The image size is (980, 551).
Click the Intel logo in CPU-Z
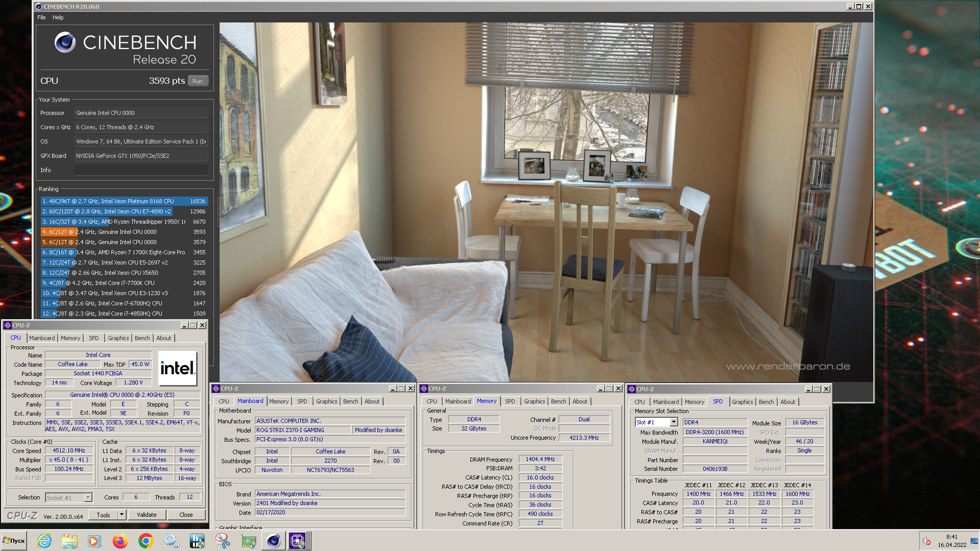click(x=177, y=368)
